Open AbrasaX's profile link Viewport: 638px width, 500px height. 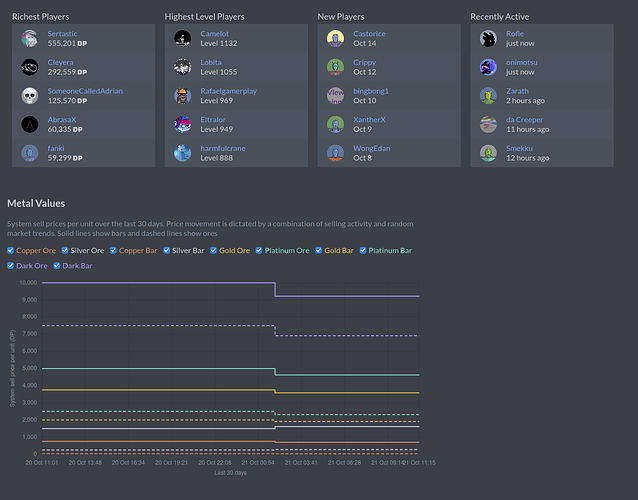62,120
